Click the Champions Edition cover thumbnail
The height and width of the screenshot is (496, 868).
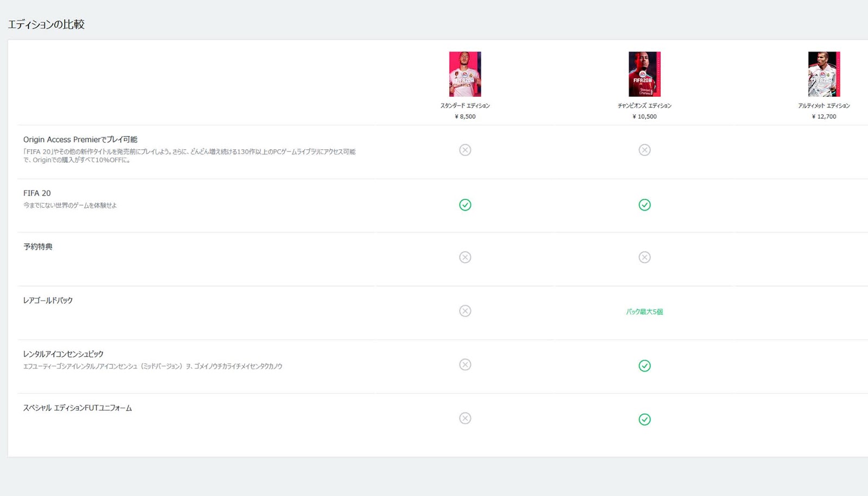coord(644,74)
